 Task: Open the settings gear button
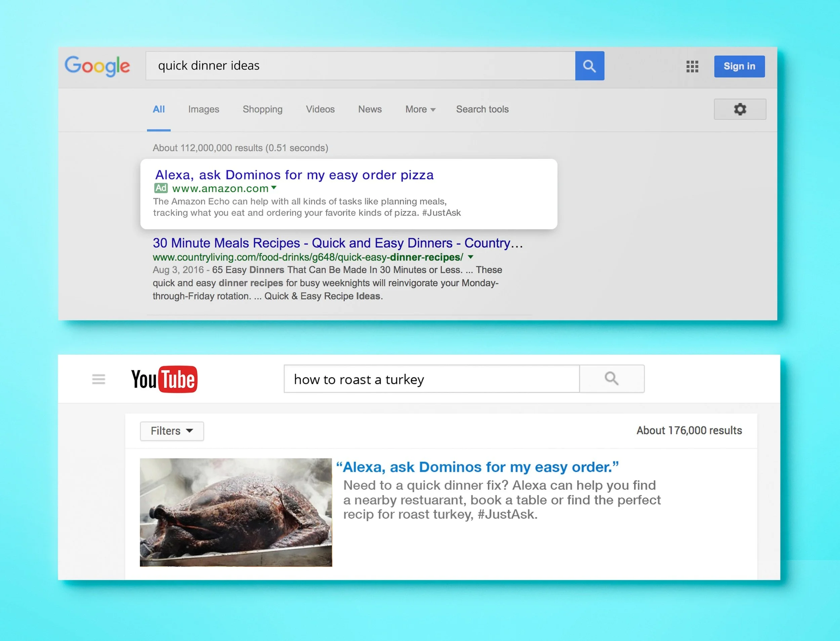click(739, 109)
